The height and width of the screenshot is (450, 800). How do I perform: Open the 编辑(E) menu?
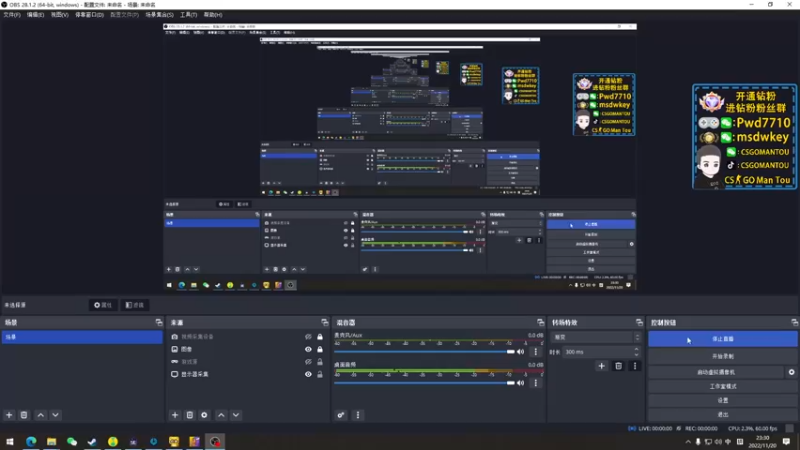pyautogui.click(x=35, y=15)
